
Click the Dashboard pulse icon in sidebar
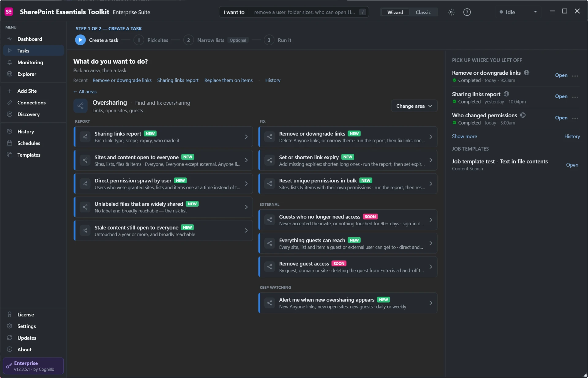point(9,39)
